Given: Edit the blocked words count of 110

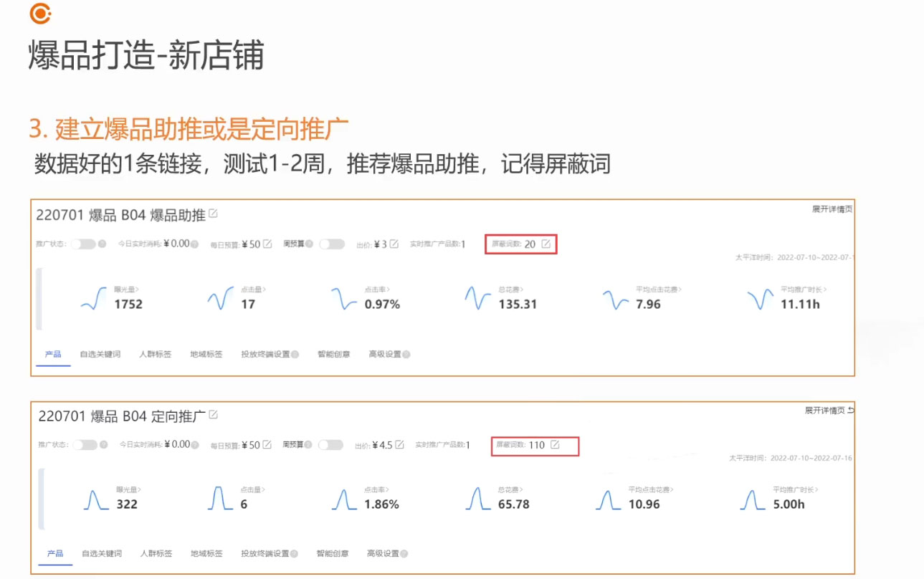Looking at the screenshot, I should point(554,445).
